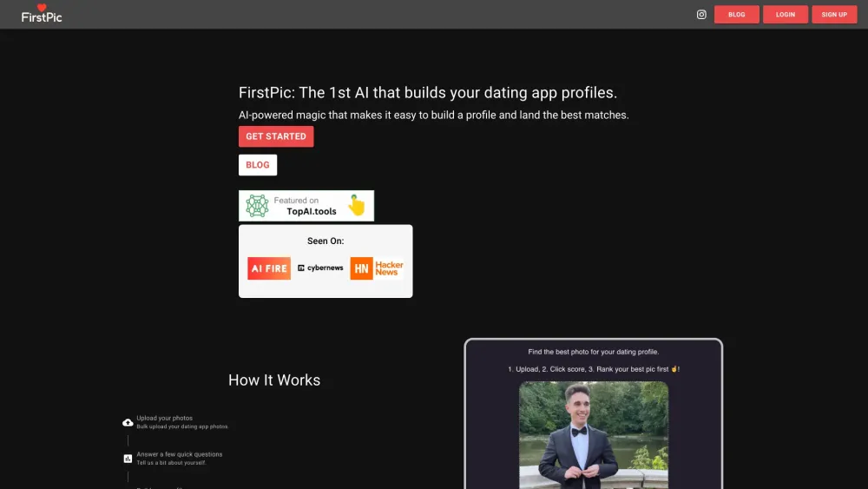
Task: Select LOGIN in the top navigation
Action: coord(786,15)
